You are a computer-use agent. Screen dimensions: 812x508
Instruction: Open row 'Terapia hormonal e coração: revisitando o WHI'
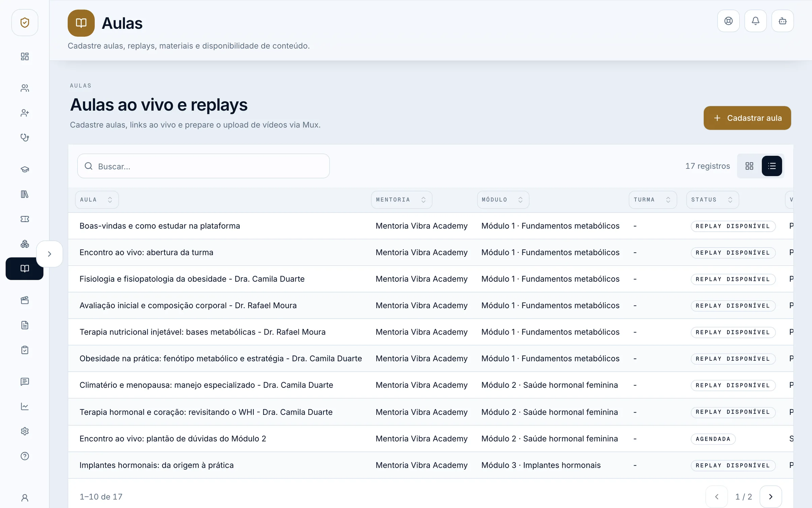point(431,412)
